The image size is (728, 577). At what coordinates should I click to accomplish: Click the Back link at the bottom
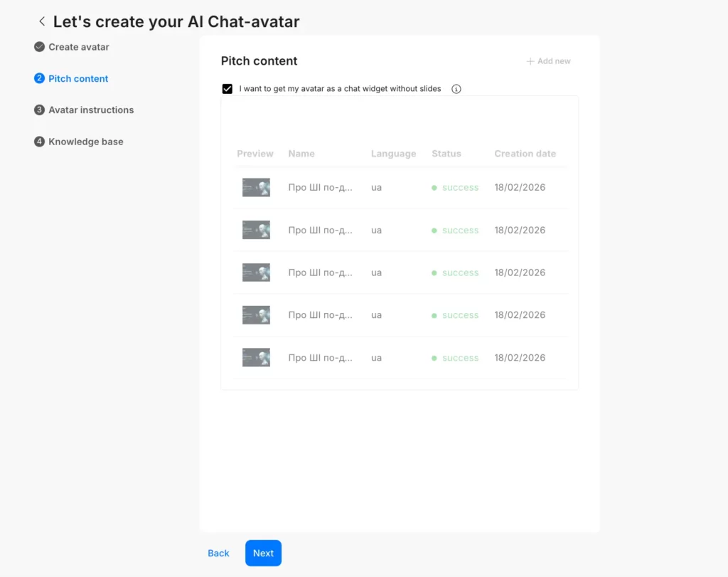click(x=218, y=554)
